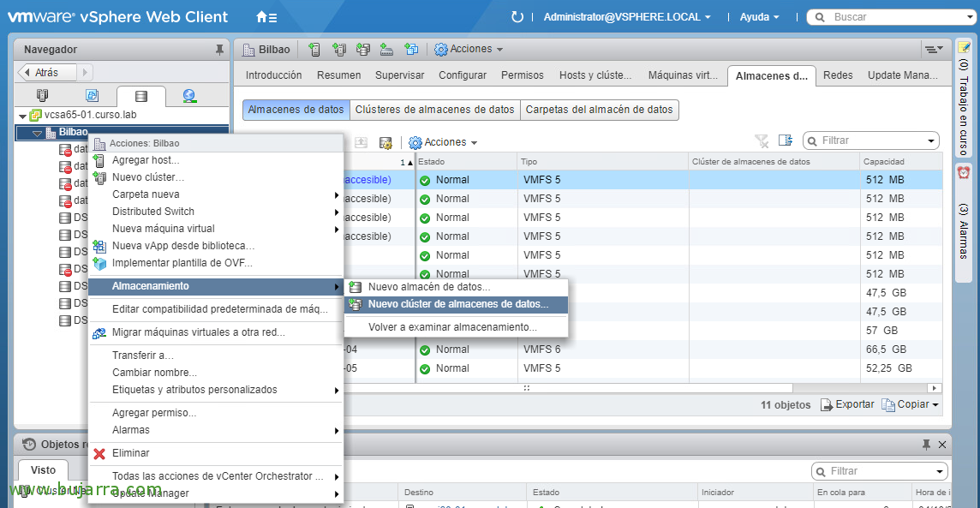Viewport: 980px width, 508px height.
Task: Open the alarms bell icon in right sidebar
Action: (x=964, y=173)
